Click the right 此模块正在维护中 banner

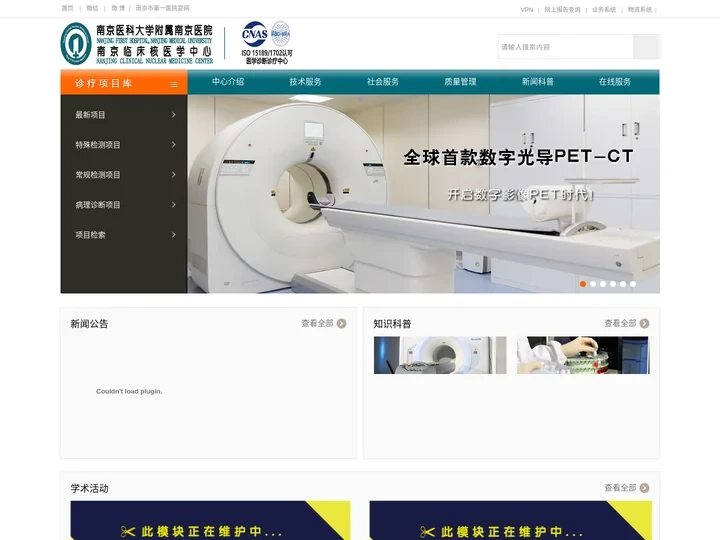511,520
